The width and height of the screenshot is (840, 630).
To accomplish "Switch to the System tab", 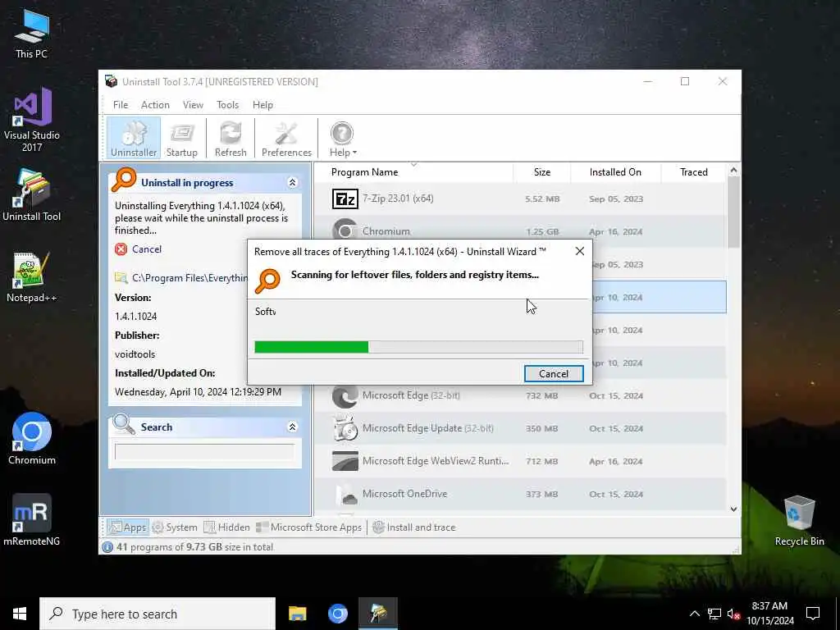I will tap(175, 527).
